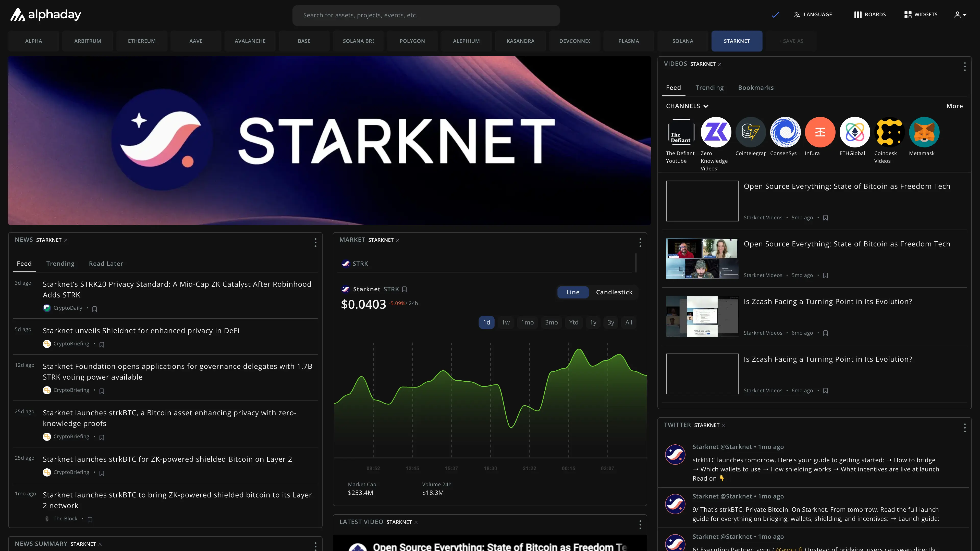This screenshot has width=980, height=551.
Task: Set chart range to 1mo
Action: click(x=527, y=322)
